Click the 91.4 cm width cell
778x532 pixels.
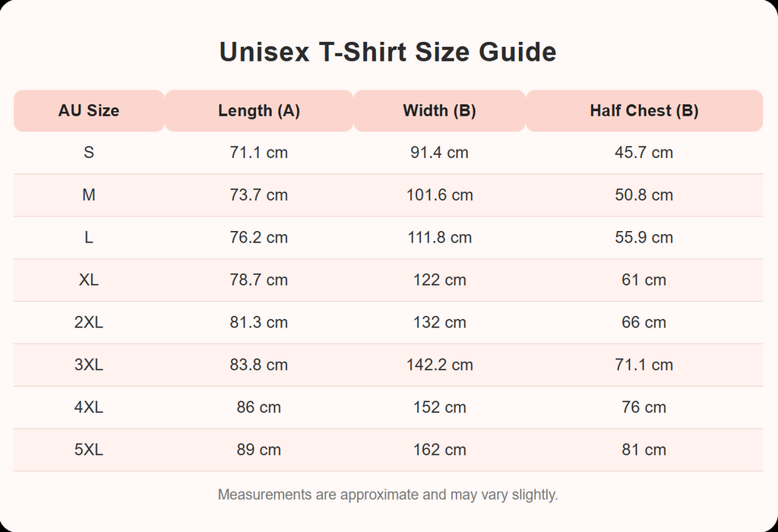pos(439,153)
